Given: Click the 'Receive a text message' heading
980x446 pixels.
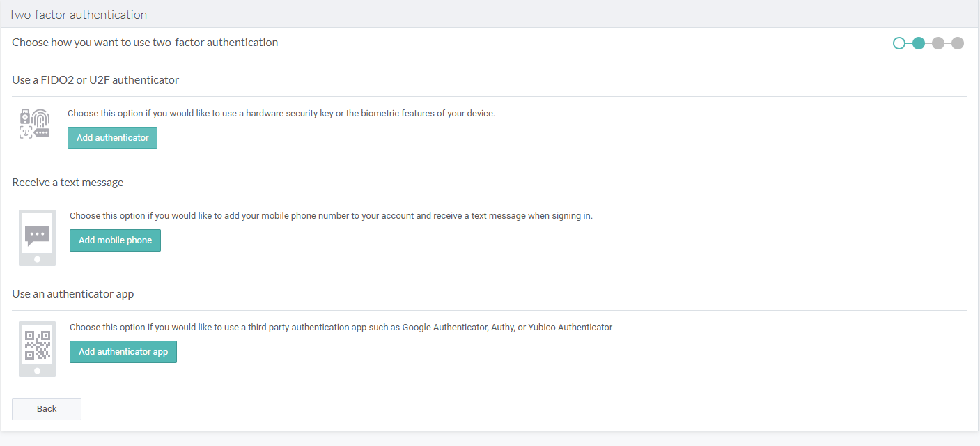Looking at the screenshot, I should pos(68,183).
